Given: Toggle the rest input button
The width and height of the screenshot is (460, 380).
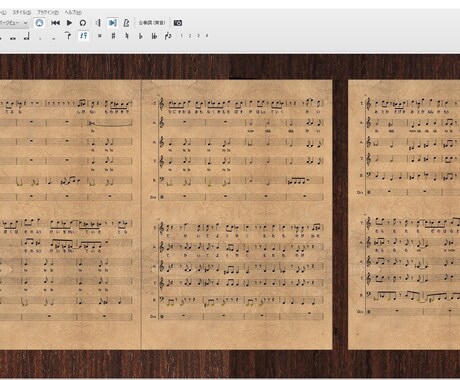Looking at the screenshot, I should [x=84, y=36].
